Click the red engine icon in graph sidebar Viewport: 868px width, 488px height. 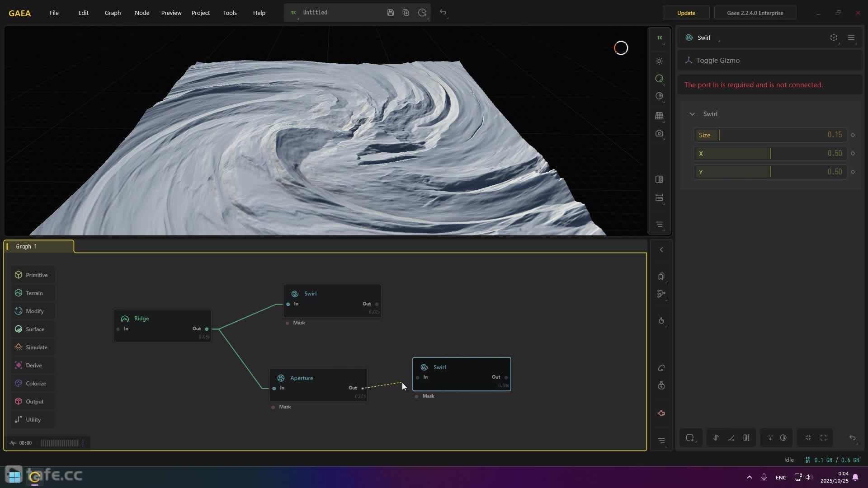click(x=661, y=413)
